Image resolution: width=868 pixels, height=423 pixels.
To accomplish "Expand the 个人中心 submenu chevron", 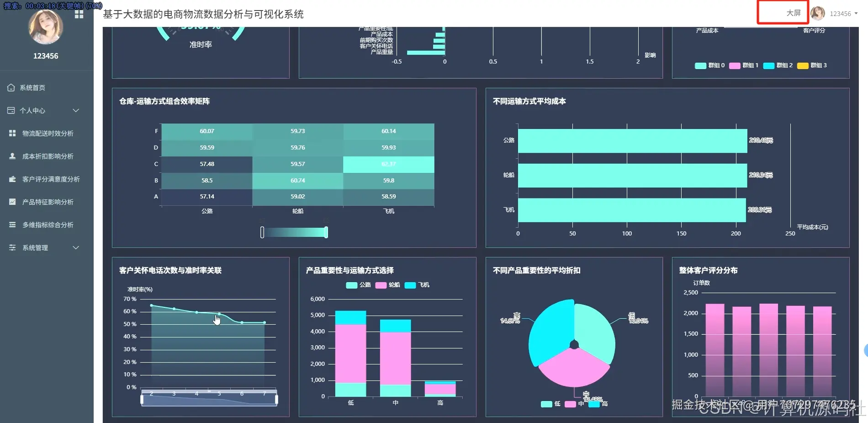I will click(76, 110).
